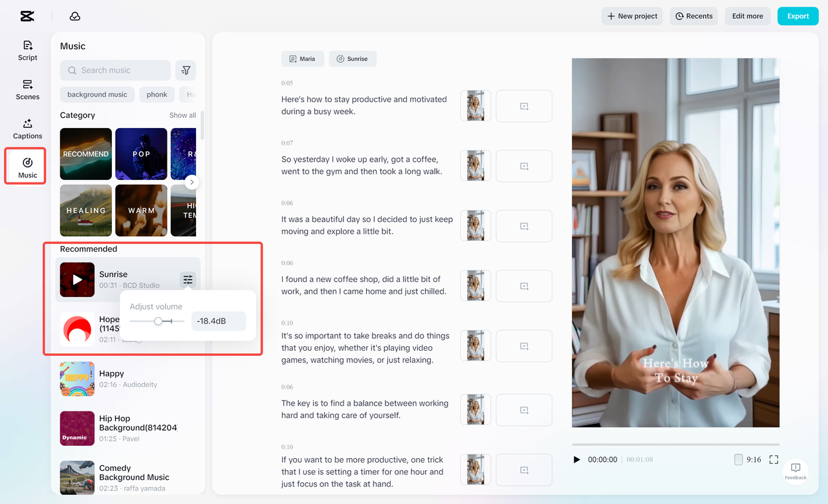Open the RECOMMEND category

(x=86, y=154)
